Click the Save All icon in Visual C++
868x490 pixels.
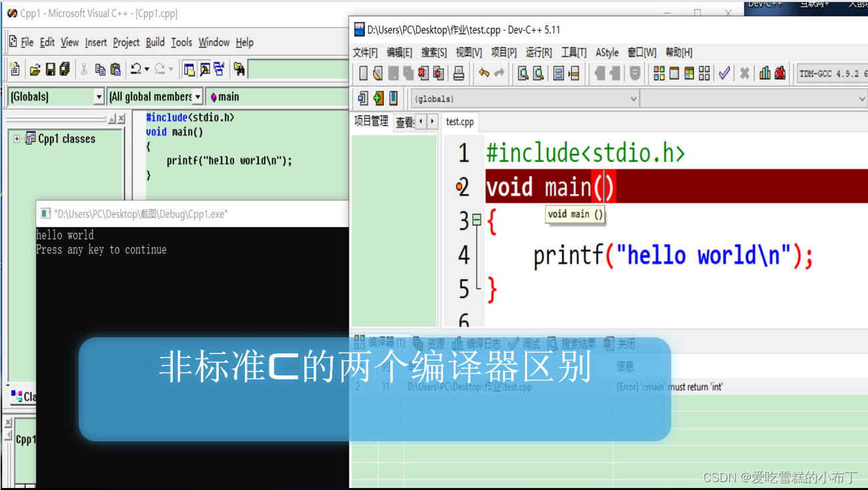click(x=65, y=69)
